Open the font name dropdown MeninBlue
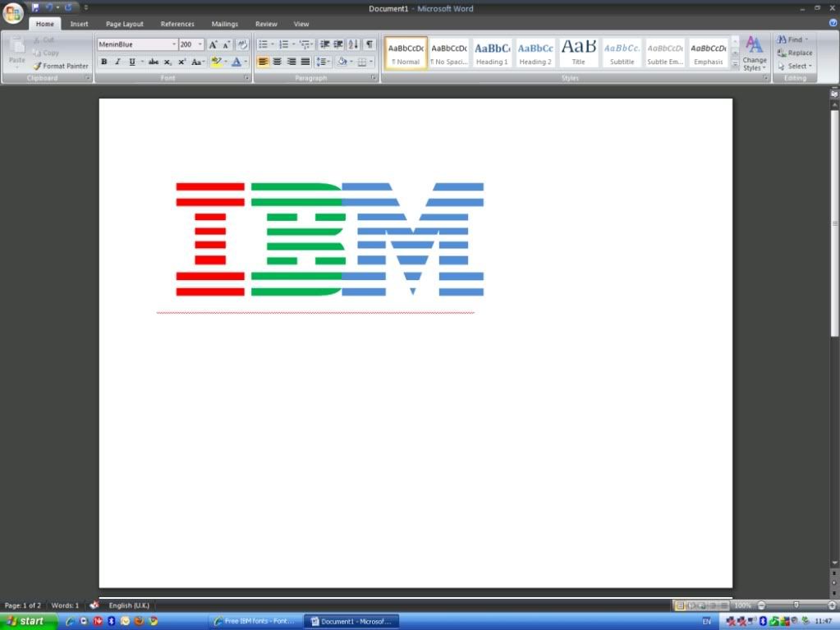 173,44
